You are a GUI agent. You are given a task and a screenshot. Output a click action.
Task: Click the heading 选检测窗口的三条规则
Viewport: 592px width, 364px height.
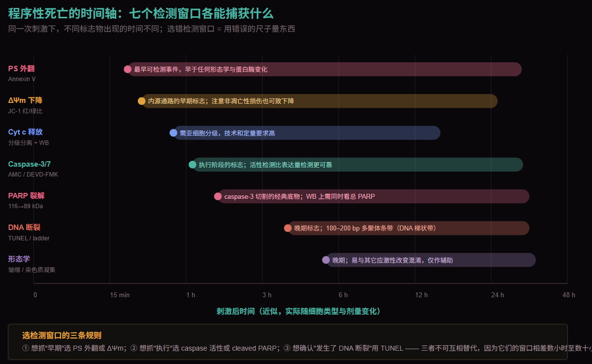click(61, 335)
